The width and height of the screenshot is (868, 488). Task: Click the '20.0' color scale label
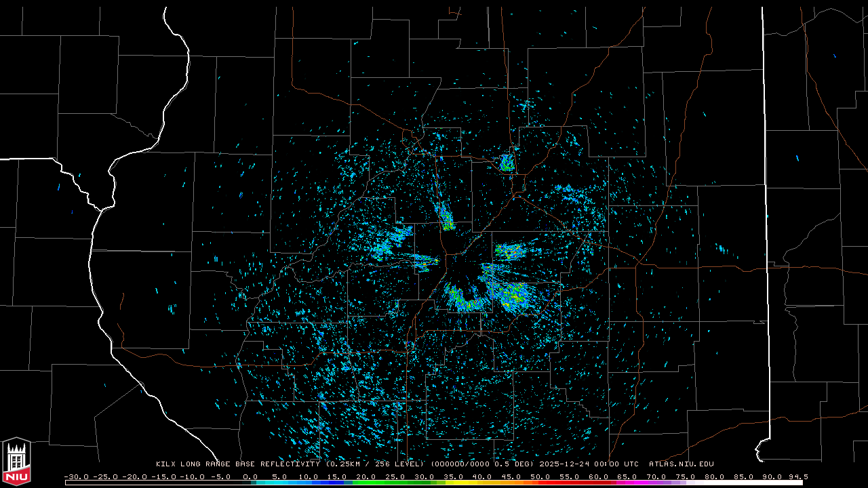click(x=366, y=476)
